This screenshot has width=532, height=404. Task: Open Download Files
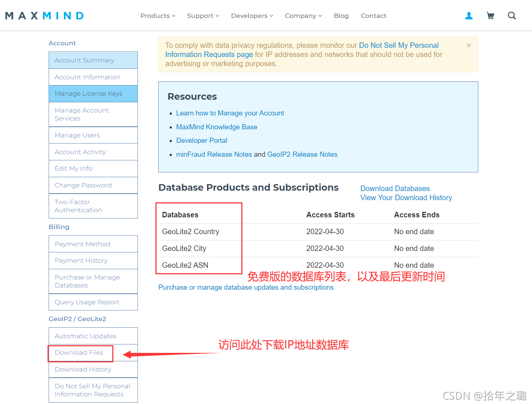pos(93,352)
